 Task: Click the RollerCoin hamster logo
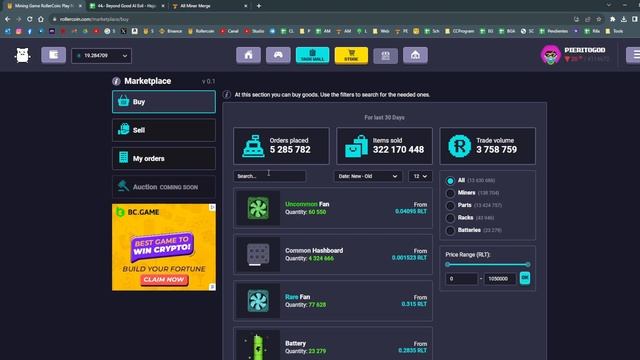tap(22, 55)
